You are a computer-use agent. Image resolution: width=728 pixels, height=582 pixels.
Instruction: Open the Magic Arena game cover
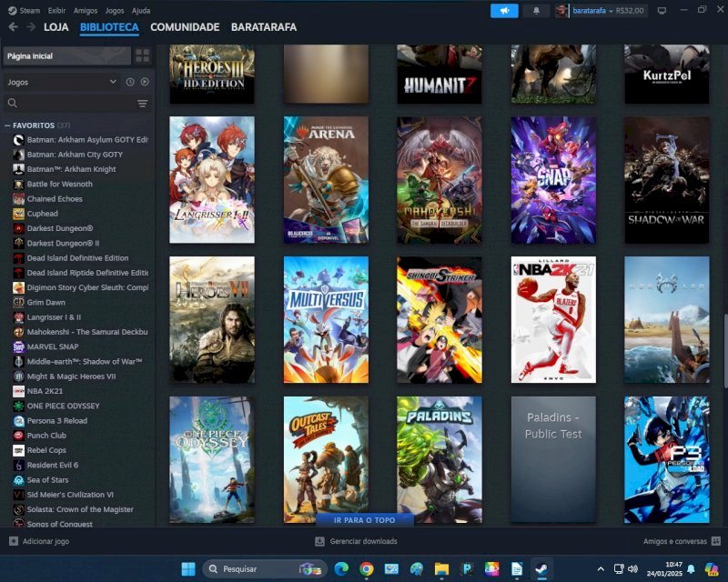326,180
